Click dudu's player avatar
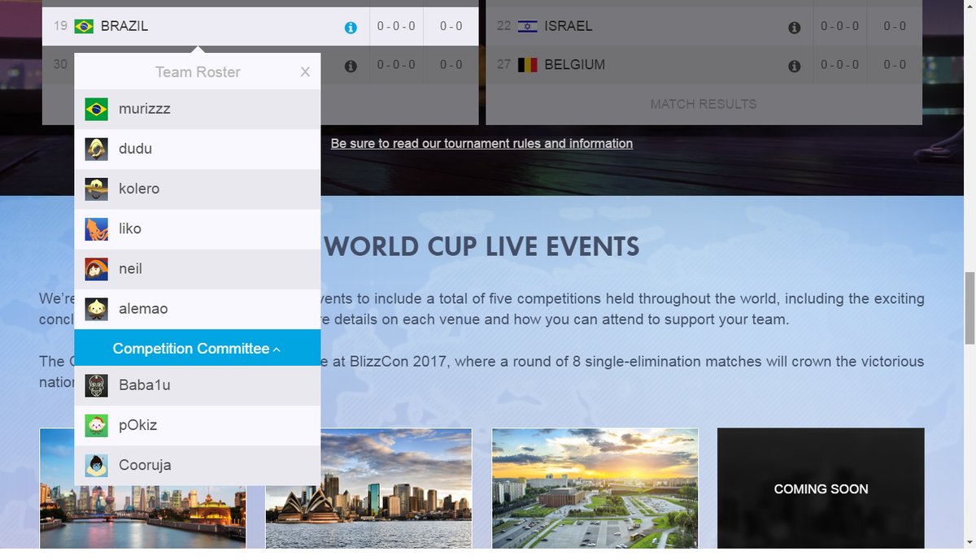This screenshot has height=560, width=976. (97, 149)
